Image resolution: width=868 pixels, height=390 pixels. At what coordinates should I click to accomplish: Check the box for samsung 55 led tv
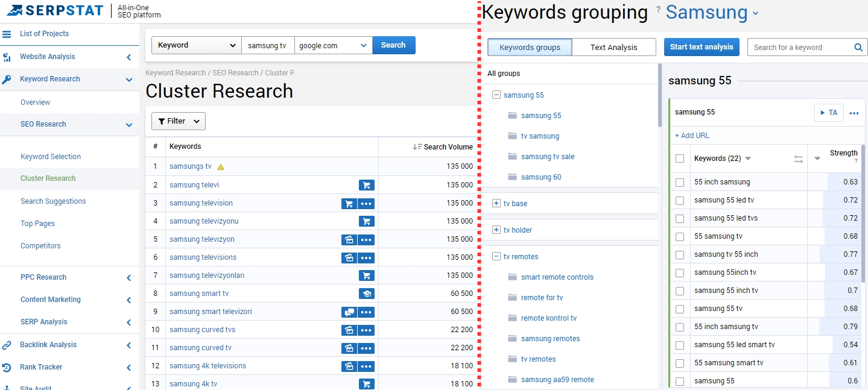click(680, 200)
